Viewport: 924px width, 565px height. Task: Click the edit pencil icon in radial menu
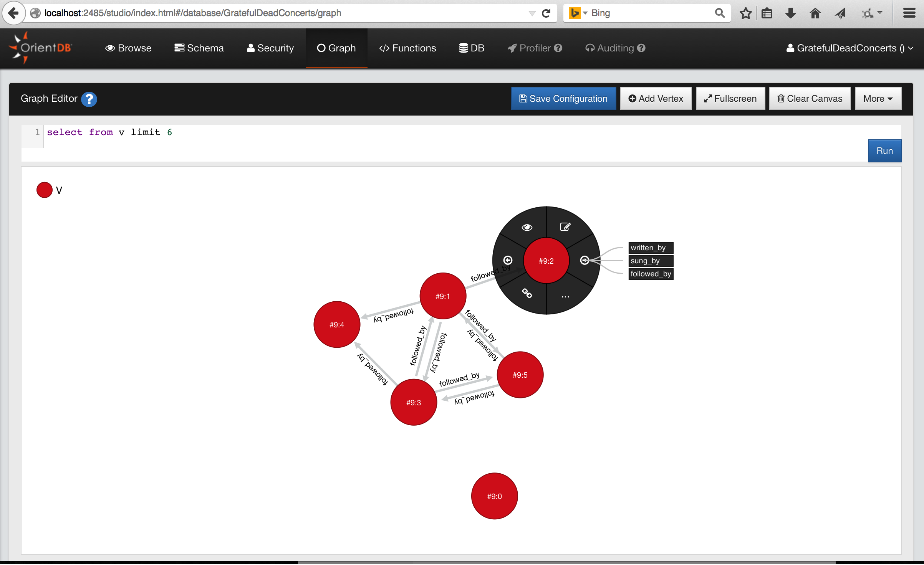pyautogui.click(x=565, y=227)
